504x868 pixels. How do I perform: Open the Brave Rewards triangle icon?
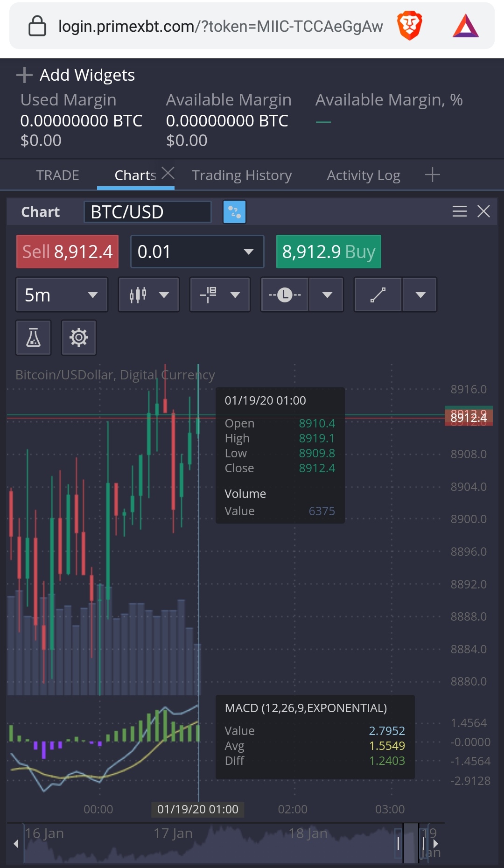click(x=465, y=26)
